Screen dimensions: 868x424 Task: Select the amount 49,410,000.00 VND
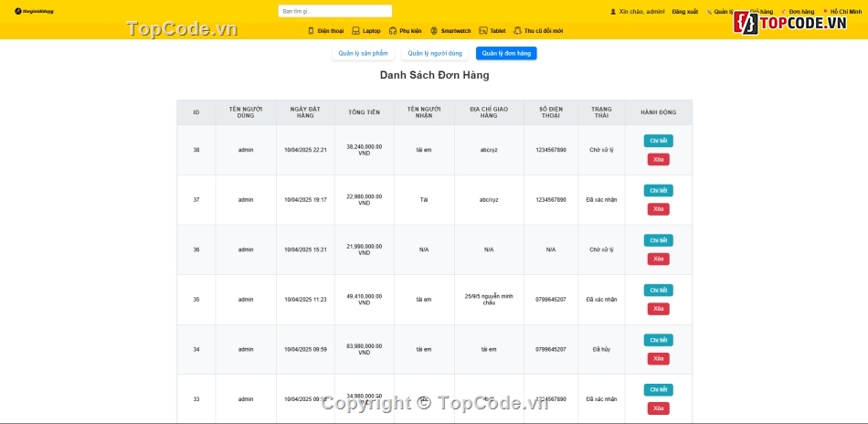pyautogui.click(x=365, y=300)
